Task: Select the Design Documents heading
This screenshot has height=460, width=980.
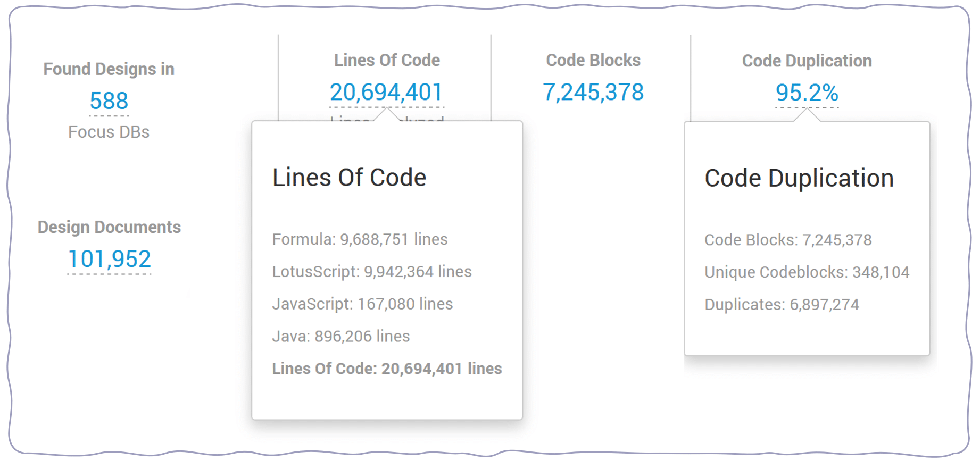Action: pyautogui.click(x=109, y=227)
